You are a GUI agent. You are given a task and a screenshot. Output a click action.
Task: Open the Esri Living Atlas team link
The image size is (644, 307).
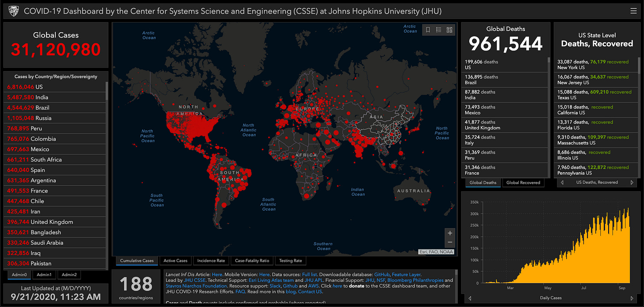click(271, 280)
